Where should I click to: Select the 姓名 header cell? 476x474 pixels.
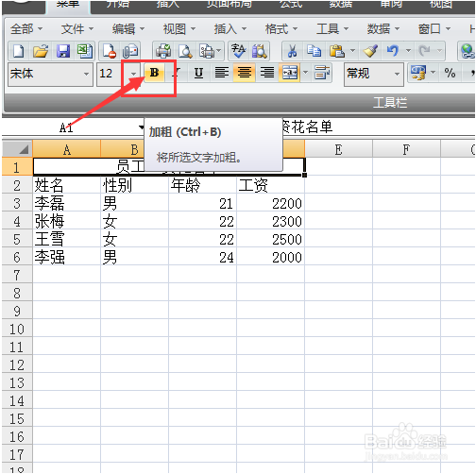(67, 185)
